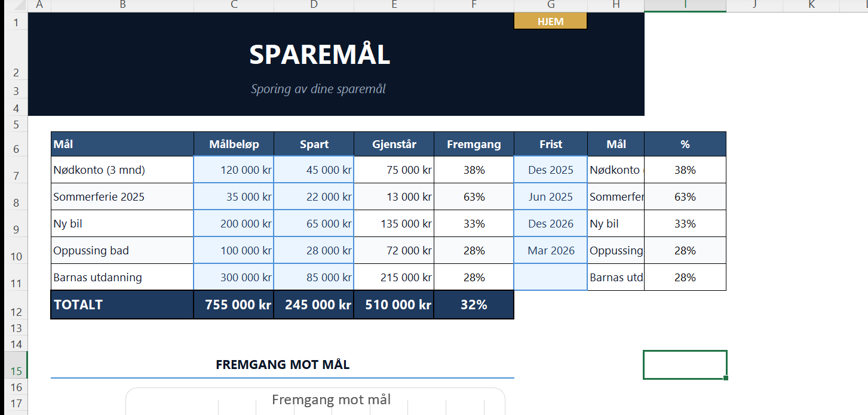Click the empty Frist cell for Barnas utdanning
The image size is (868, 415).
[550, 278]
